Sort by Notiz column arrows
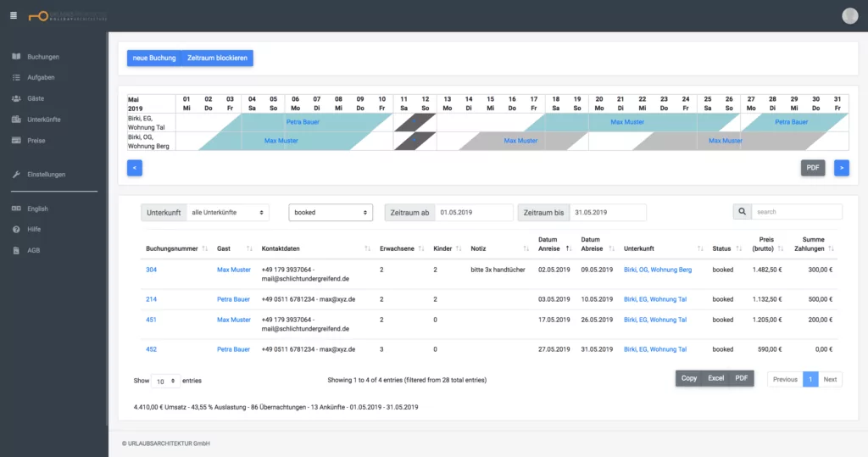This screenshot has width=868, height=457. pos(526,248)
